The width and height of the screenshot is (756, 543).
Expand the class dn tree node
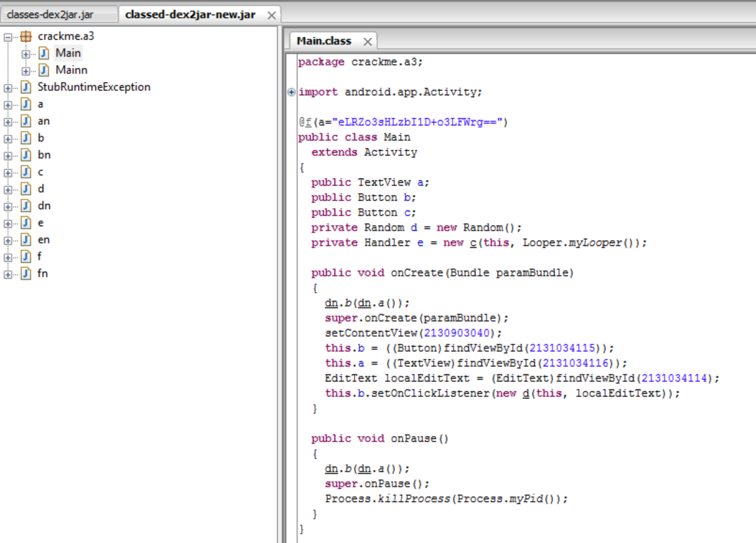[8, 206]
